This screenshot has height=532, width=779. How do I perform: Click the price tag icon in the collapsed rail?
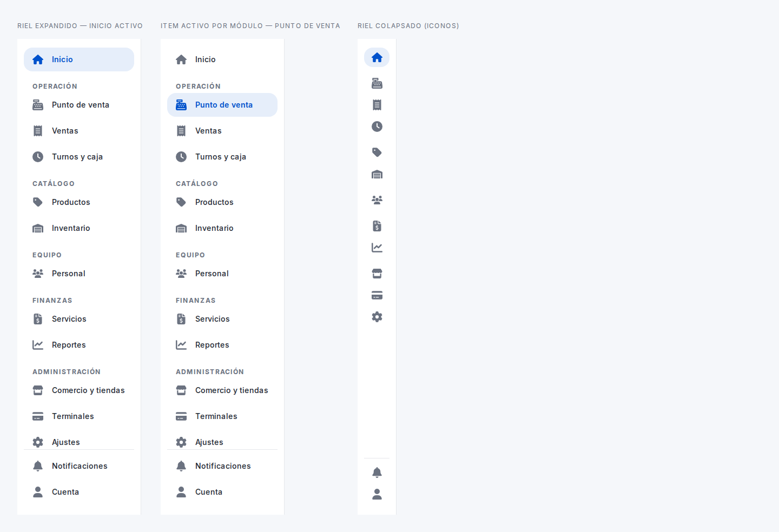pos(377,152)
